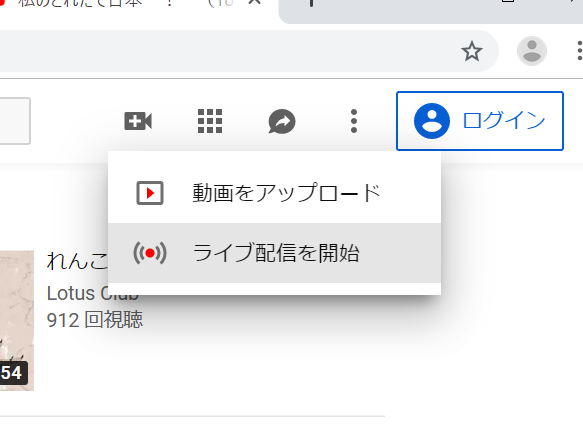Screen dimensions: 583x438
Task: Open video title starting with れんこ
Action: 77,261
